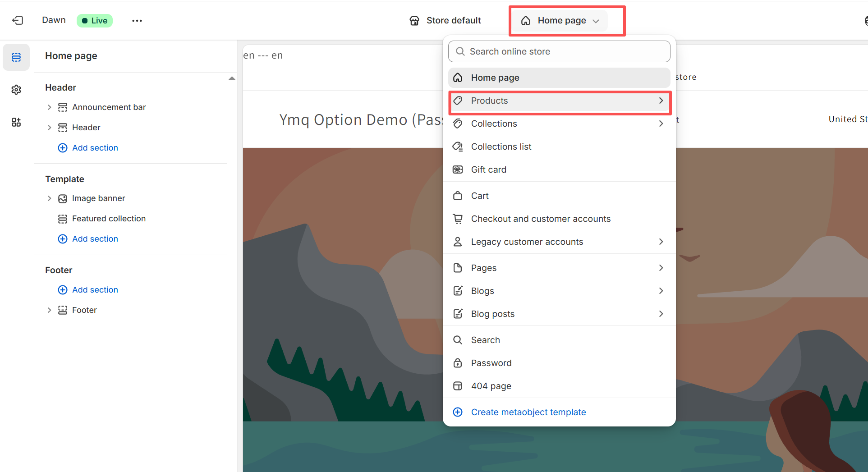Click Add section under Template

tap(95, 239)
